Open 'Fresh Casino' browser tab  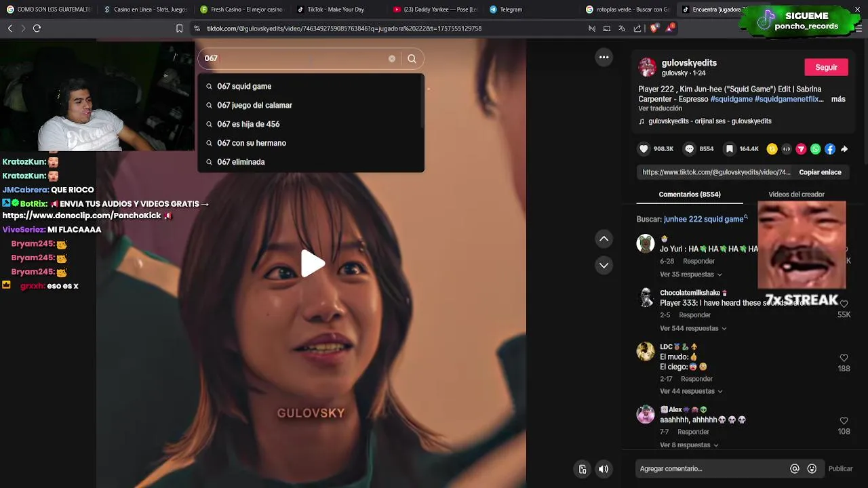tap(241, 9)
